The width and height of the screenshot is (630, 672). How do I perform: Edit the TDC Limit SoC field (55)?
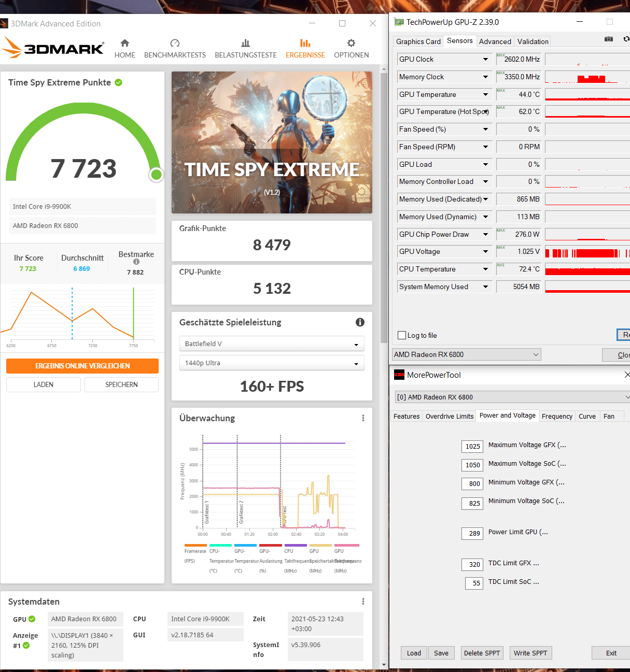point(475,583)
